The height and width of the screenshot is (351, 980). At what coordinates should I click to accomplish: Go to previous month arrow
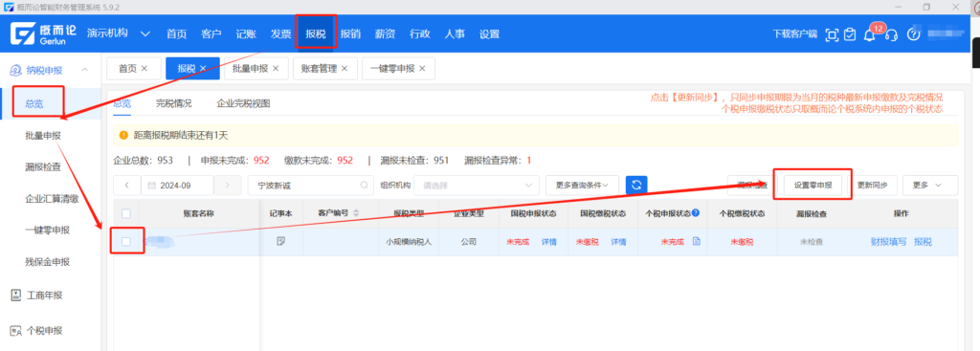127,186
